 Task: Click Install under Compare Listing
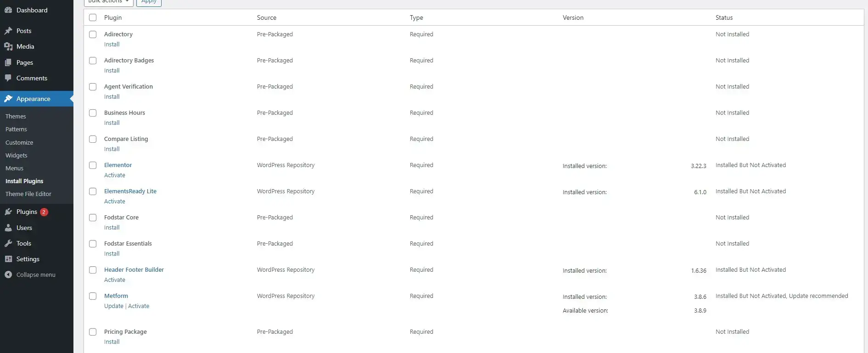point(112,149)
